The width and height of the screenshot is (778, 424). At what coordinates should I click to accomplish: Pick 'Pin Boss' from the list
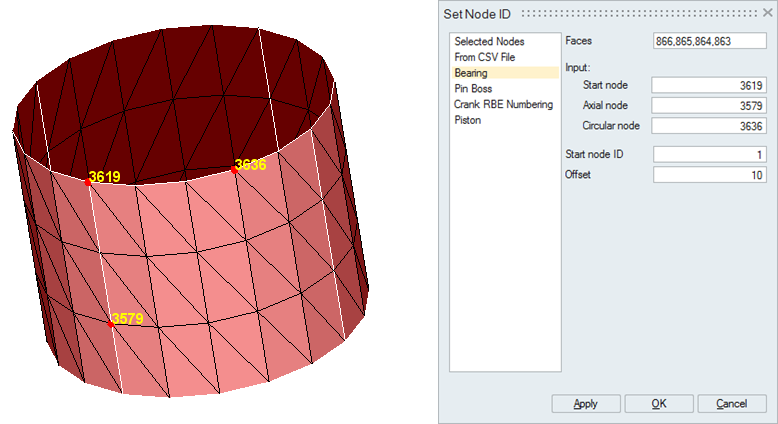(473, 89)
